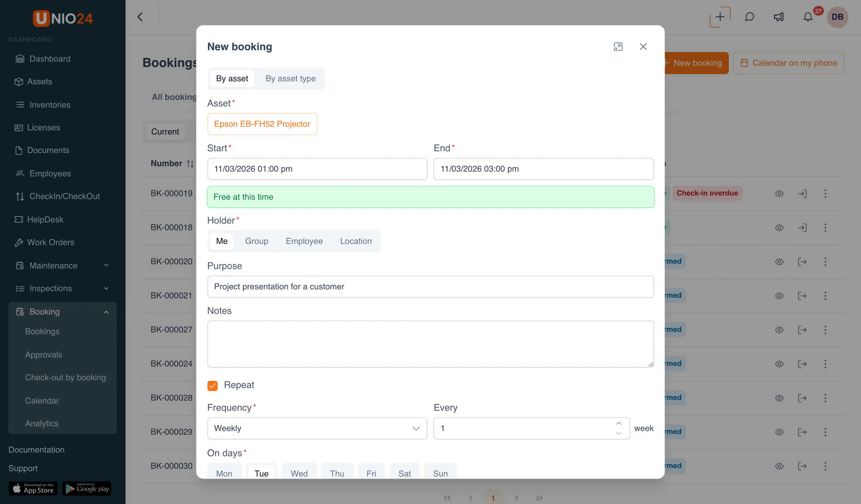Screen dimensions: 861x504
Task: Jump to last page double arrow
Action: click(539, 498)
